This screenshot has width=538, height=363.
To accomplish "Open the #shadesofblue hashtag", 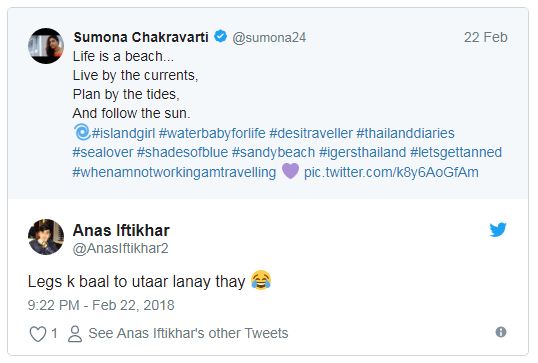I will [x=183, y=152].
